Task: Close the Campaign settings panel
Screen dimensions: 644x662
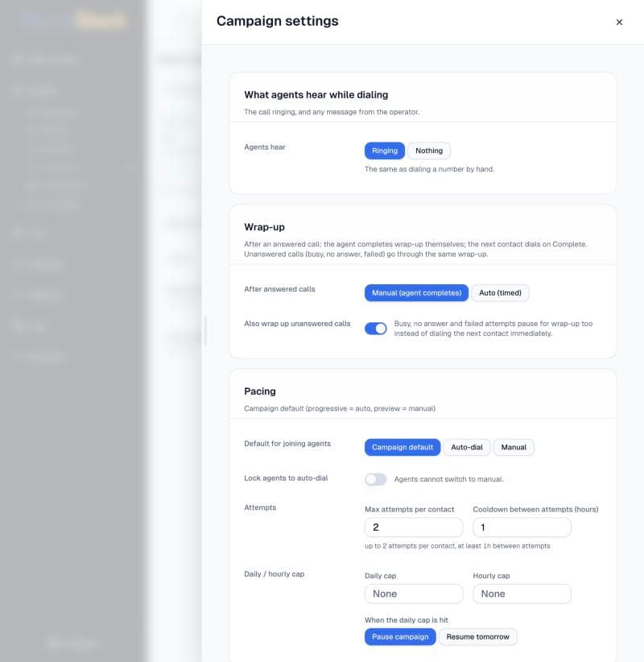Action: coord(619,22)
